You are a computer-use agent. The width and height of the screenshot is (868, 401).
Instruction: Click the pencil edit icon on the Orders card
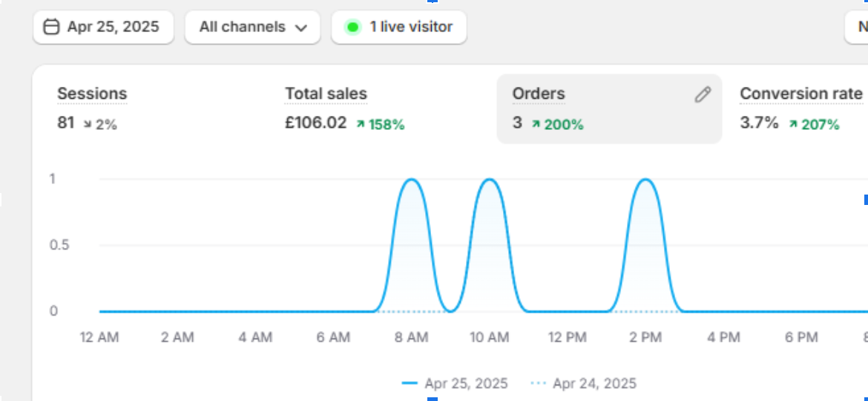point(702,94)
